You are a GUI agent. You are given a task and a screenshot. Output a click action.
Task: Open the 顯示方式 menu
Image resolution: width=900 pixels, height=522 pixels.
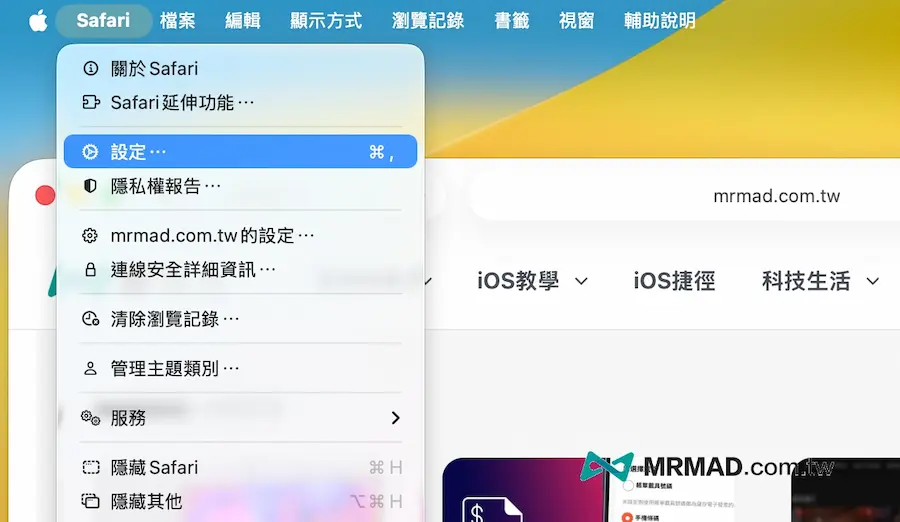click(326, 21)
